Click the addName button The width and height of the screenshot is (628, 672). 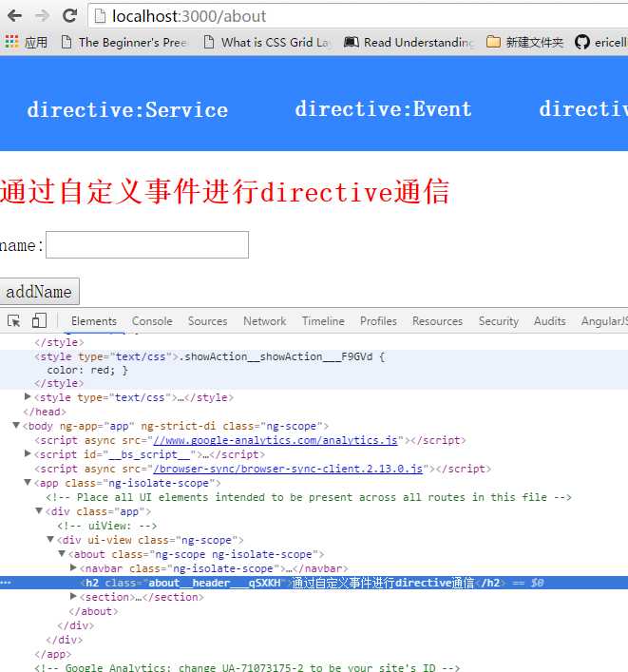click(39, 292)
